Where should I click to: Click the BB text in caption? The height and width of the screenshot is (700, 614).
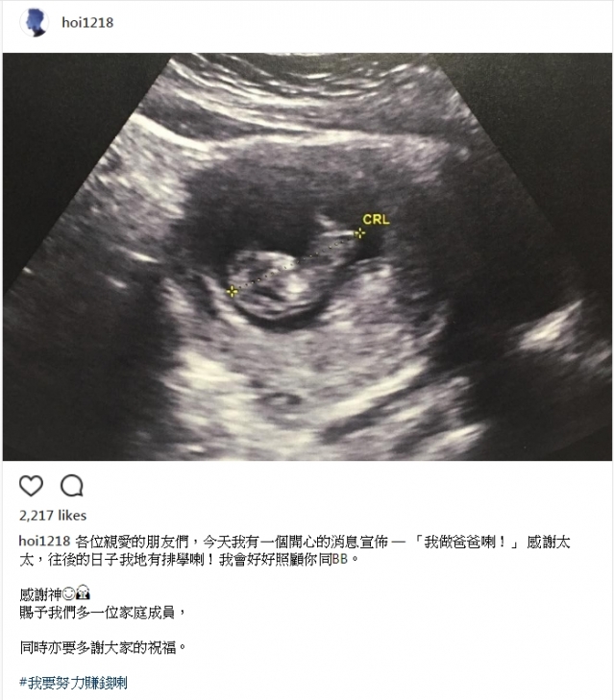pos(339,559)
